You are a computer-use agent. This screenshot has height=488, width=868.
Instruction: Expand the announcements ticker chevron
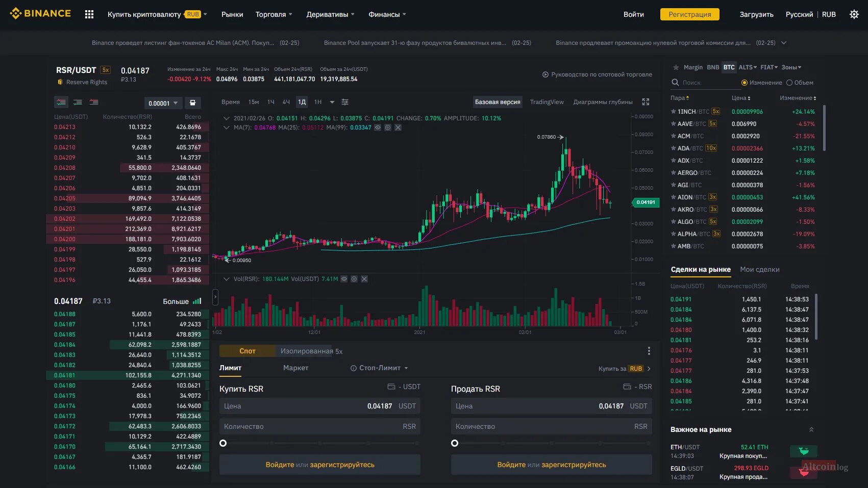coord(784,43)
